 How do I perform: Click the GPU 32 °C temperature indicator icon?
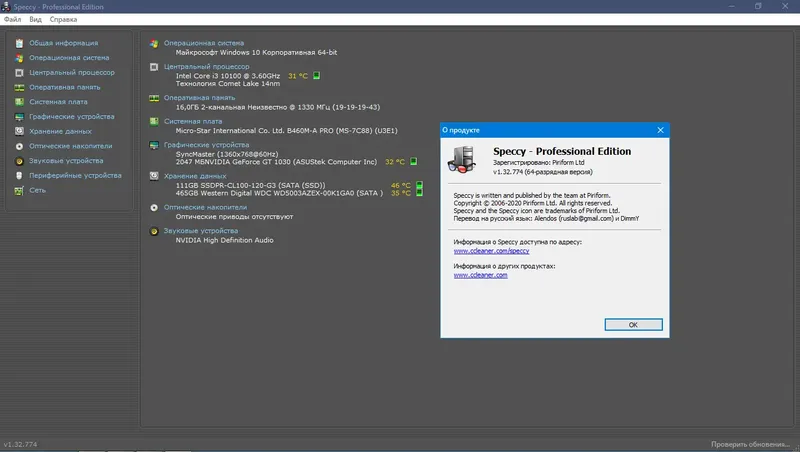click(413, 161)
